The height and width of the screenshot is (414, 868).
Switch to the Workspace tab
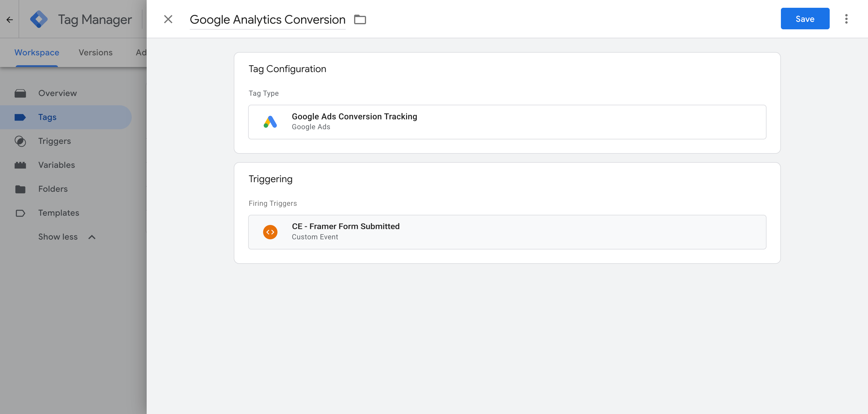click(x=37, y=52)
